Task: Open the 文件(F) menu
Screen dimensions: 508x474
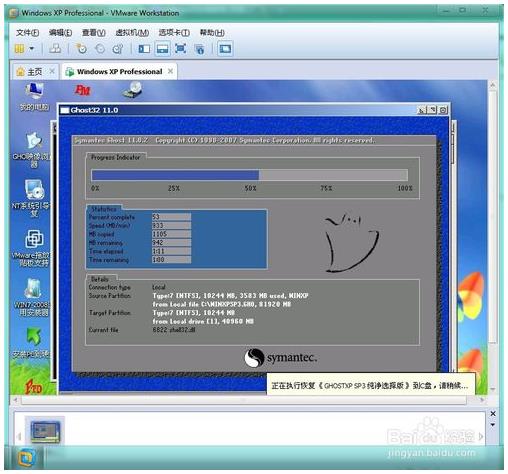Action: 27,32
